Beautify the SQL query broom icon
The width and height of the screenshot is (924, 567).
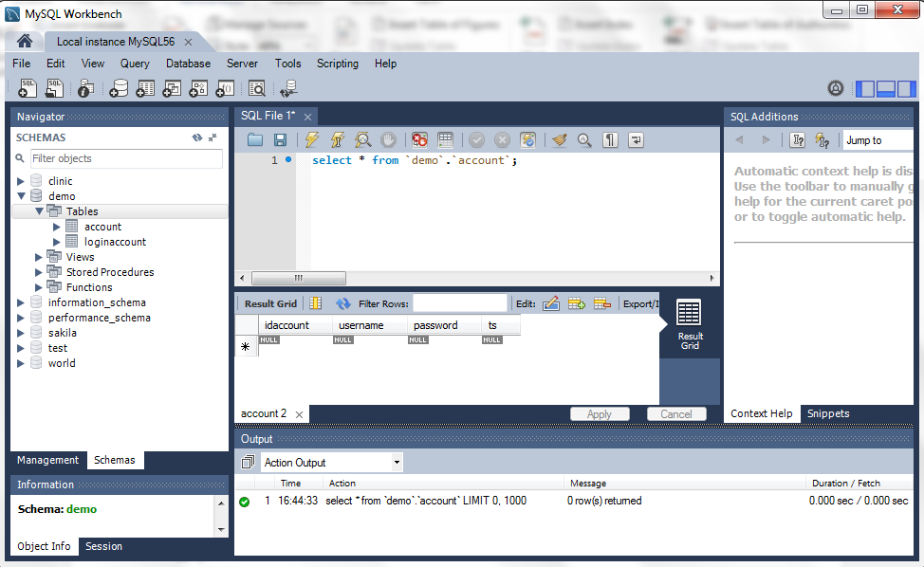coord(559,140)
